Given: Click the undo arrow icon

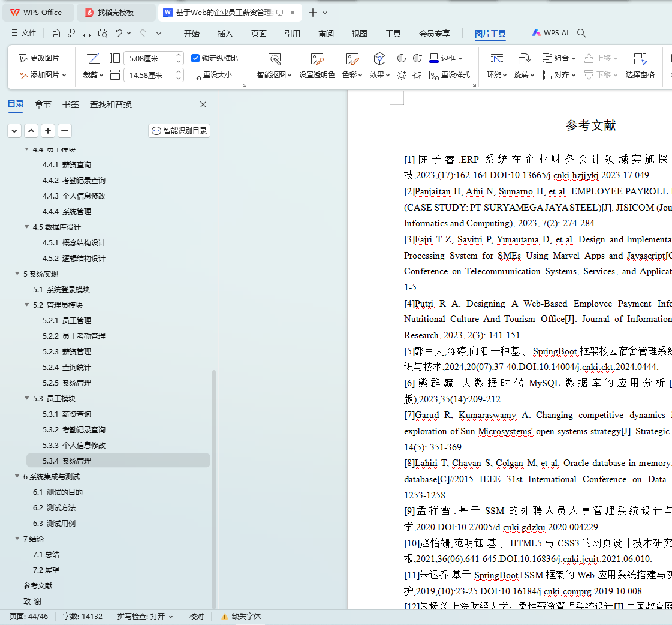Looking at the screenshot, I should coord(119,33).
